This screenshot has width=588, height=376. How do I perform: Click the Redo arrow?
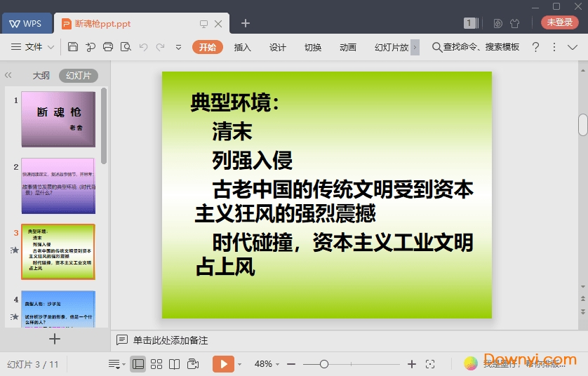coord(160,47)
